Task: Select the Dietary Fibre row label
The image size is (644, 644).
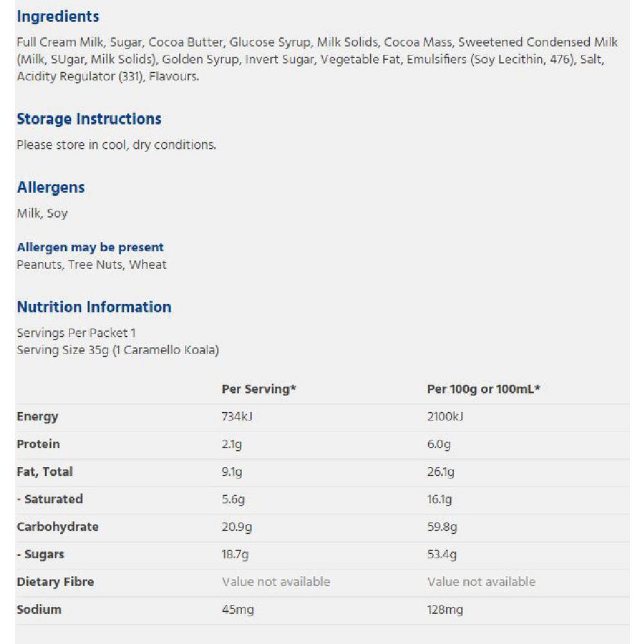Action: tap(55, 582)
